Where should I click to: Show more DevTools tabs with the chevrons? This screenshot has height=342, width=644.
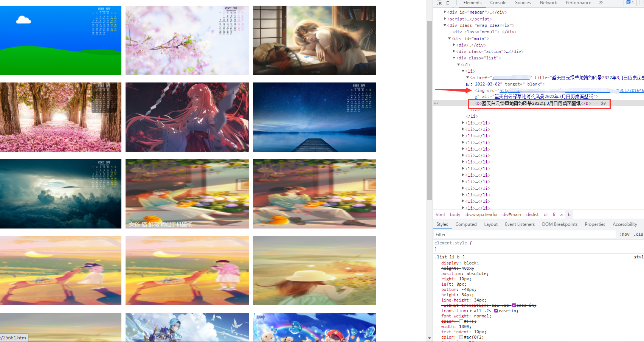click(601, 3)
